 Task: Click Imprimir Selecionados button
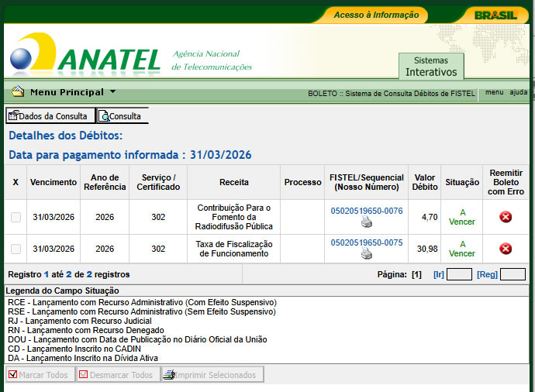tap(213, 375)
